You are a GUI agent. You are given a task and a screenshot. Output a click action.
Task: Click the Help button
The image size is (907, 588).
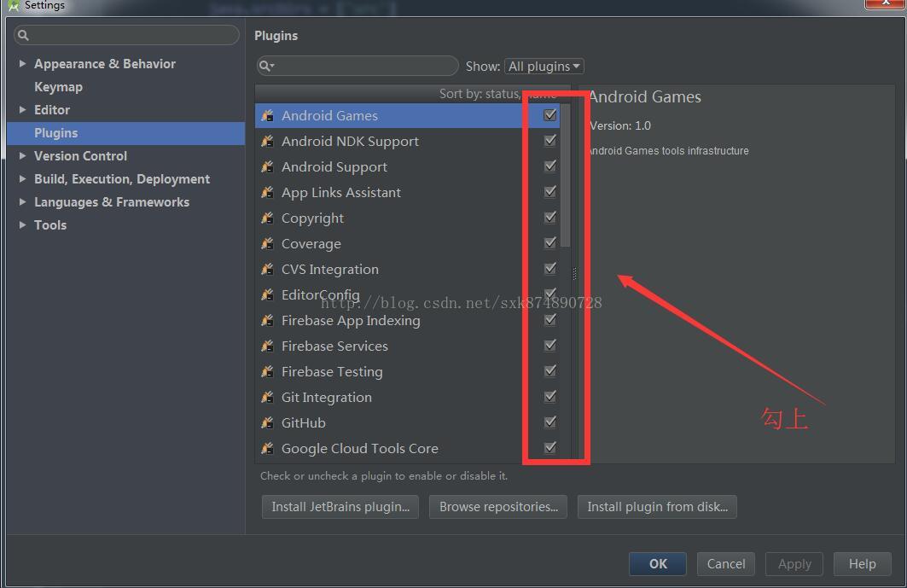(862, 564)
